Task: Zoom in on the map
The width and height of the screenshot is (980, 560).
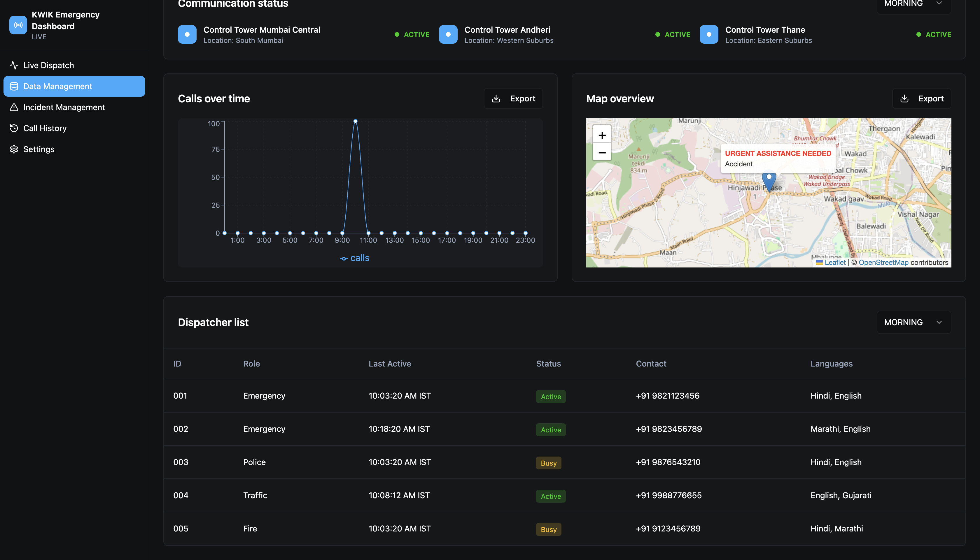Action: click(602, 135)
